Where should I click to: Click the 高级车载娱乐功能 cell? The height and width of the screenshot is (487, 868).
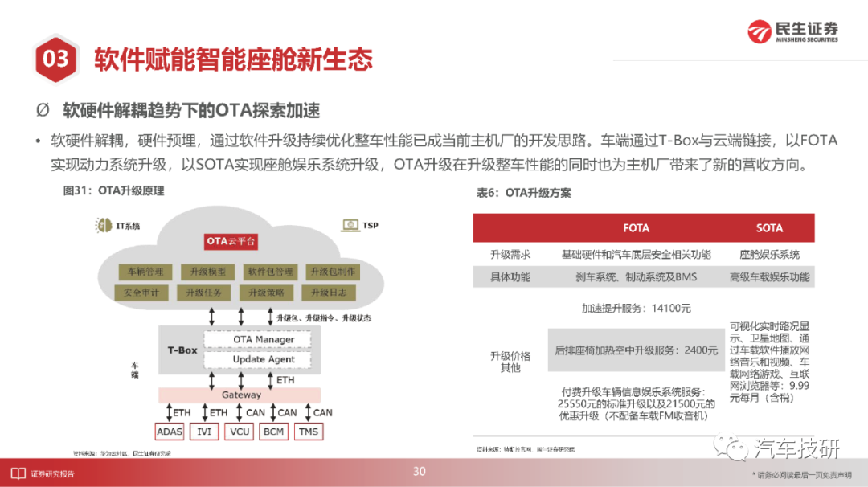[x=769, y=276]
